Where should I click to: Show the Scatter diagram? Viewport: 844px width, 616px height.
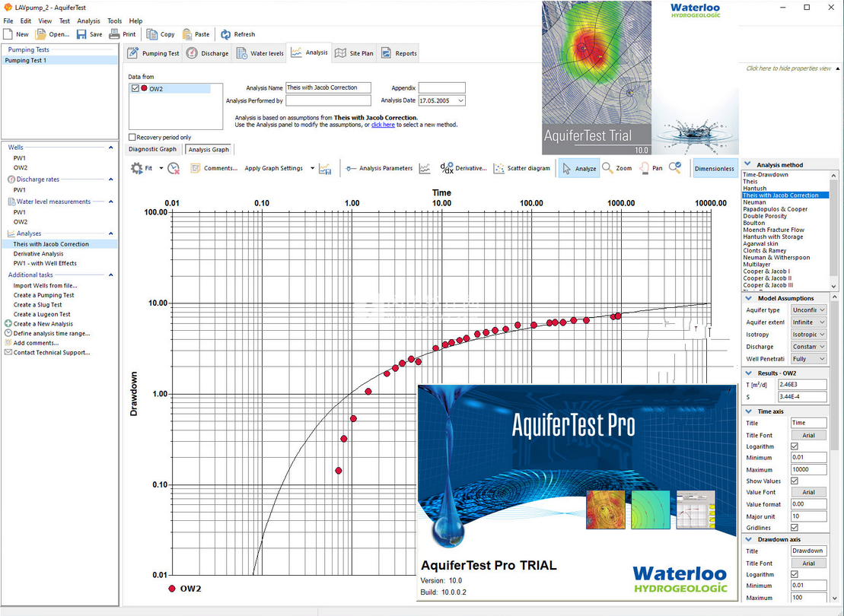[x=521, y=168]
